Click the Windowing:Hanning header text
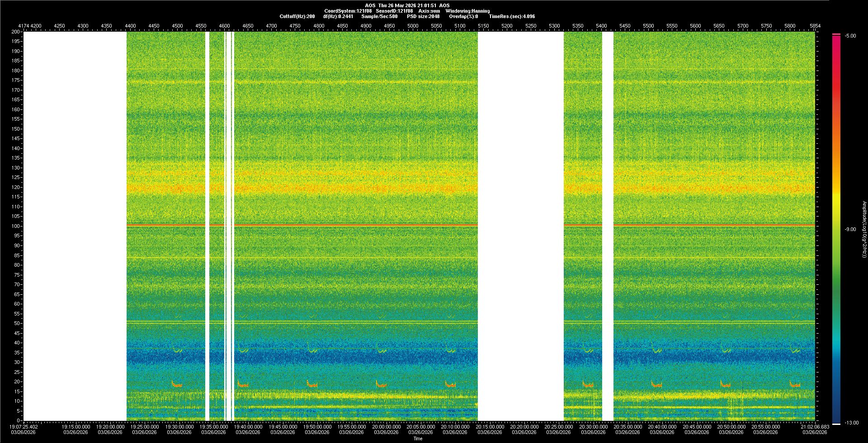Screen dimensions: 868x443 [x=467, y=11]
